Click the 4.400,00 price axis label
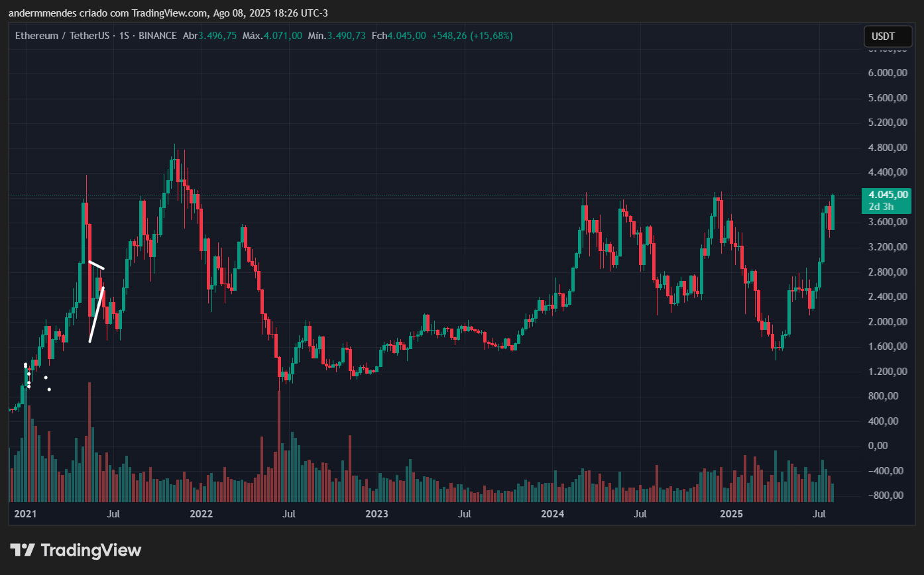 click(887, 172)
